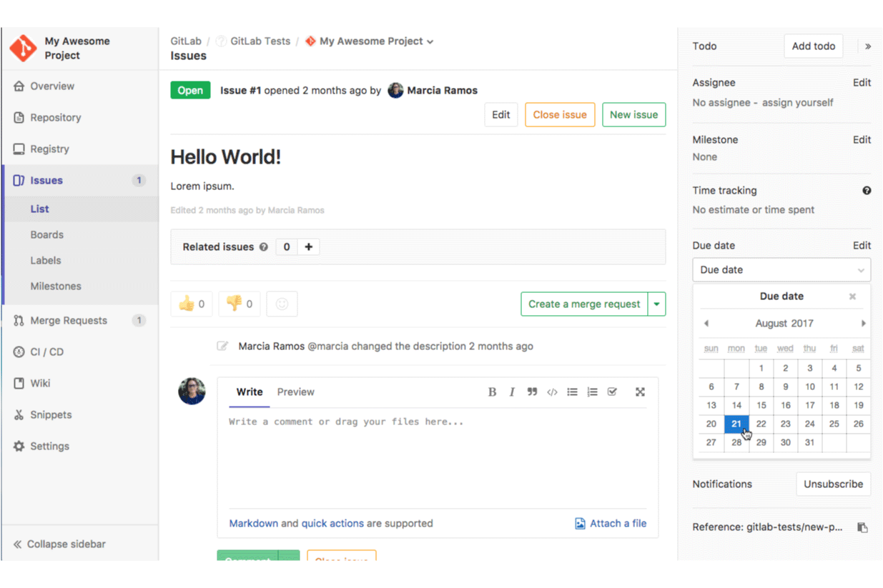The width and height of the screenshot is (883, 588).
Task: Click into the comment text area
Action: pos(438,457)
